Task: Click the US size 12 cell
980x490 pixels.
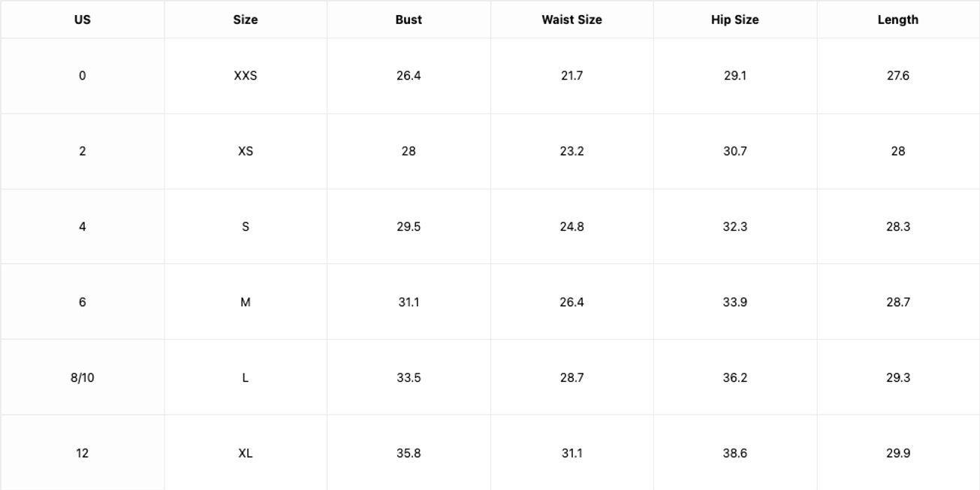Action: click(x=83, y=453)
